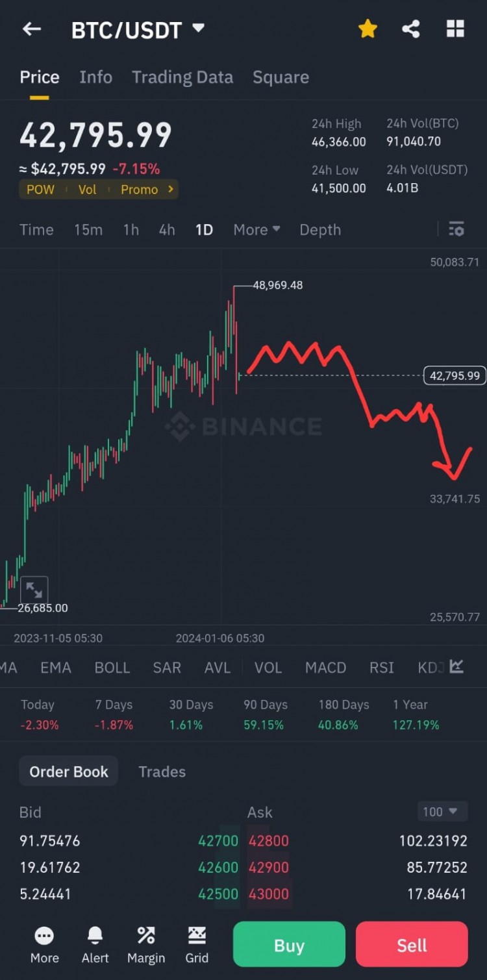Expand the More timeframes dropdown
The height and width of the screenshot is (980, 487).
pos(256,229)
